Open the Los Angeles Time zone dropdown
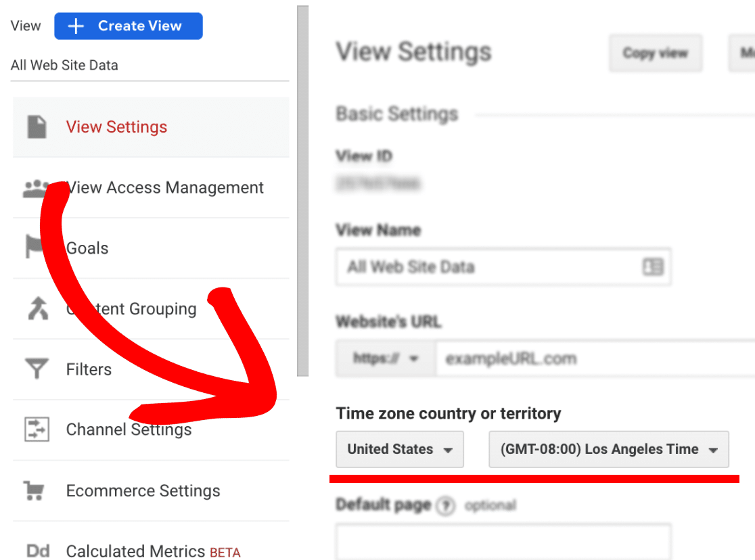Image resolution: width=755 pixels, height=560 pixels. click(x=609, y=449)
